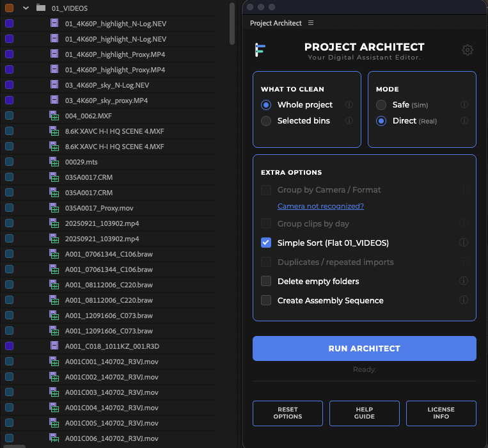Click the label swatch of A001_C018_1011KZ_001.R3D
The image size is (488, 448).
(x=10, y=346)
